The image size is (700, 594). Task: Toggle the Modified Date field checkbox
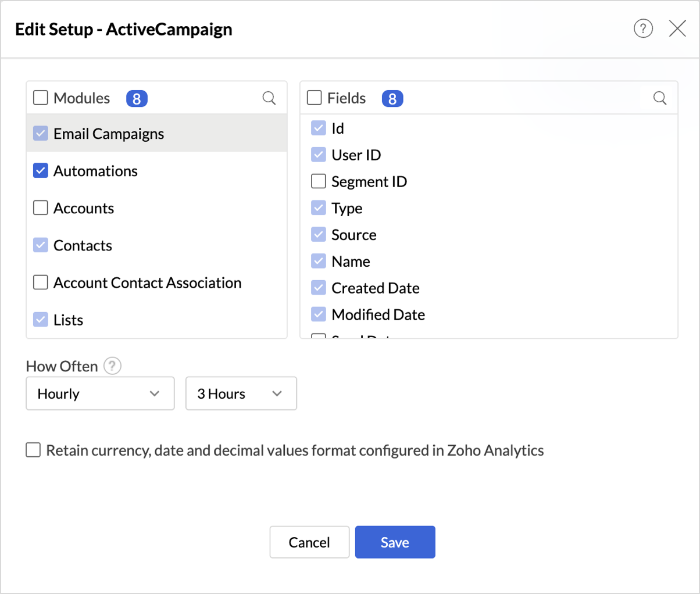[x=319, y=314]
